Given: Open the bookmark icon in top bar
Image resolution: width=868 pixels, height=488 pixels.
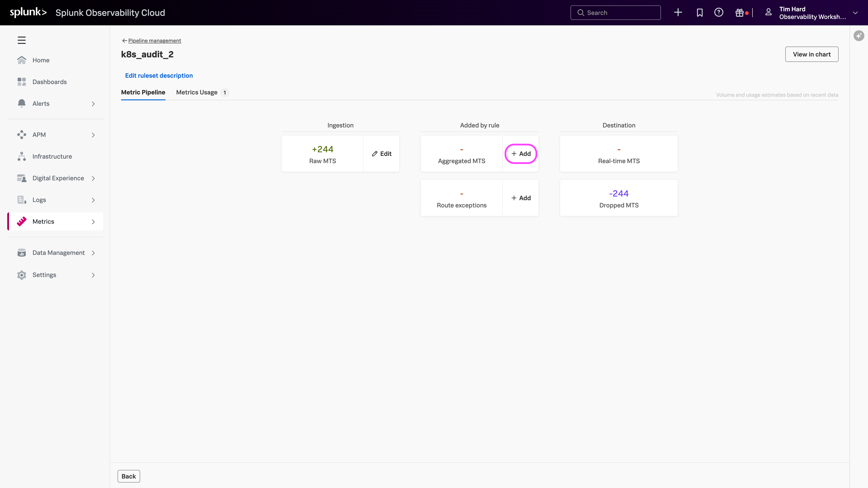Looking at the screenshot, I should click(700, 12).
